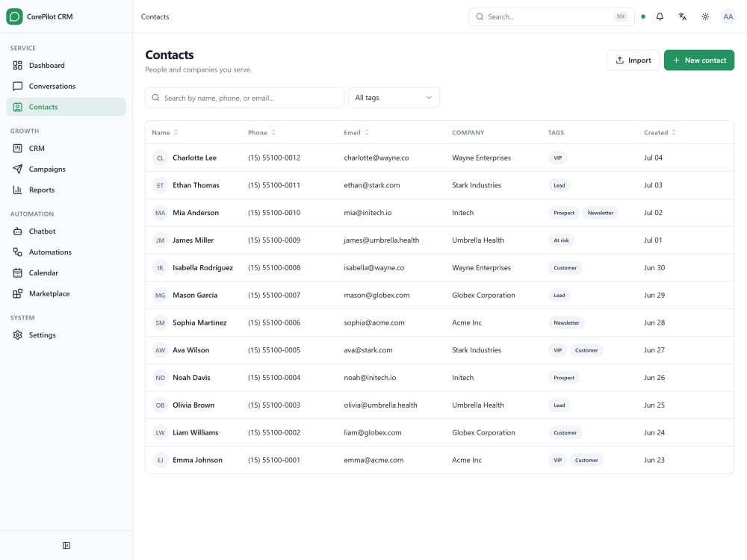The height and width of the screenshot is (560, 747).
Task: Click the Chatbot robot icon
Action: (18, 231)
